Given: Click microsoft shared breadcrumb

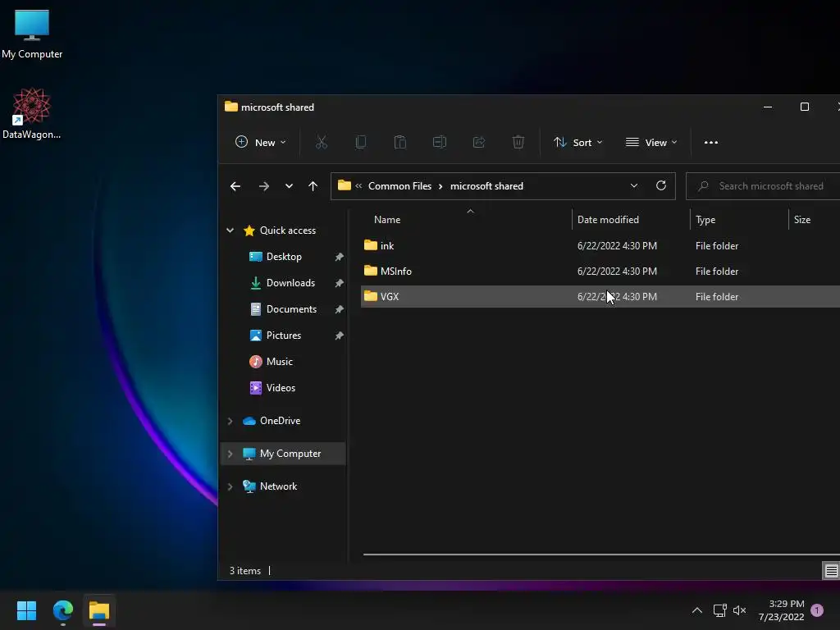Looking at the screenshot, I should click(486, 186).
